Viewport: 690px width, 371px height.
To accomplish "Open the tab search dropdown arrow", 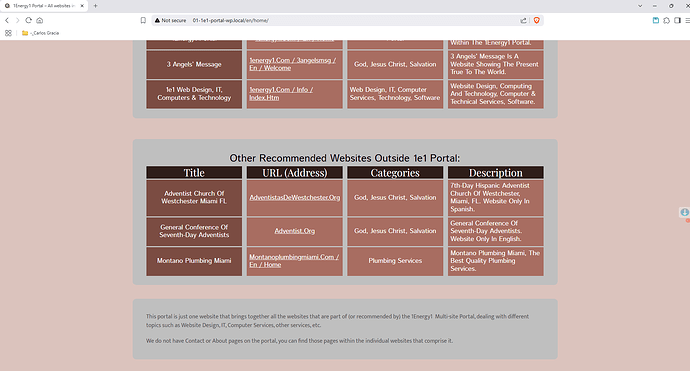I will pyautogui.click(x=640, y=6).
